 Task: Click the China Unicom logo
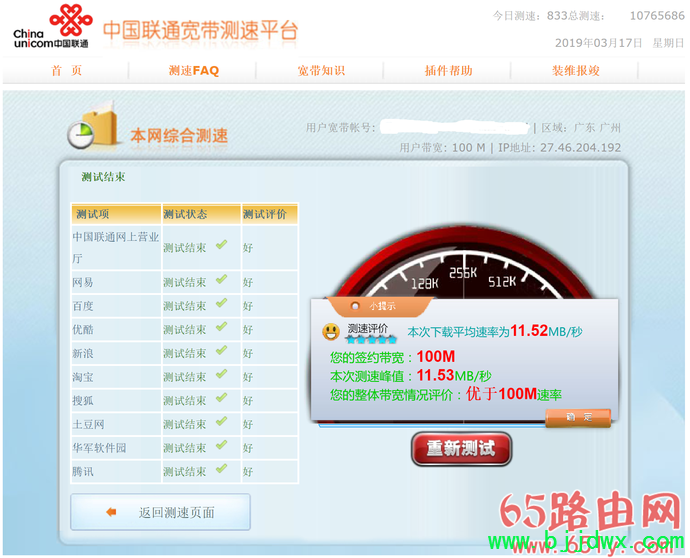click(x=51, y=26)
